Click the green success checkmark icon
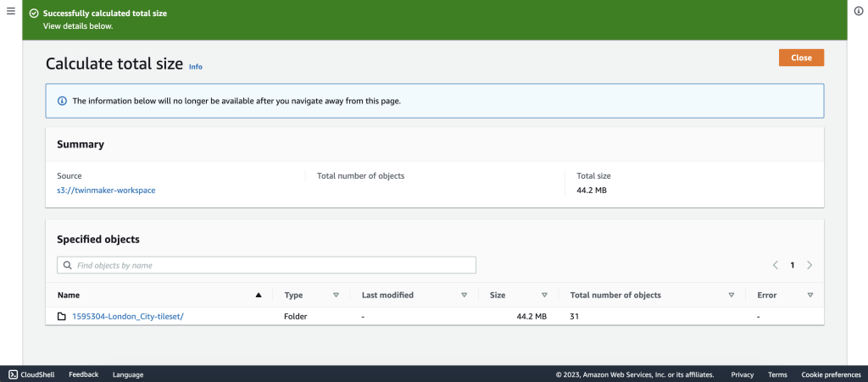 click(34, 14)
